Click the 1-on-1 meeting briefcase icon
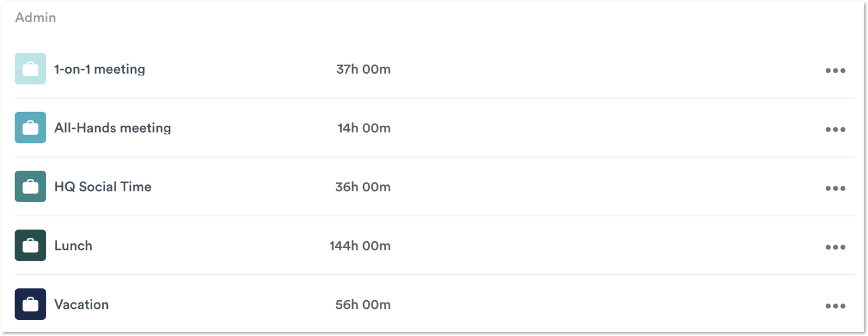 30,69
